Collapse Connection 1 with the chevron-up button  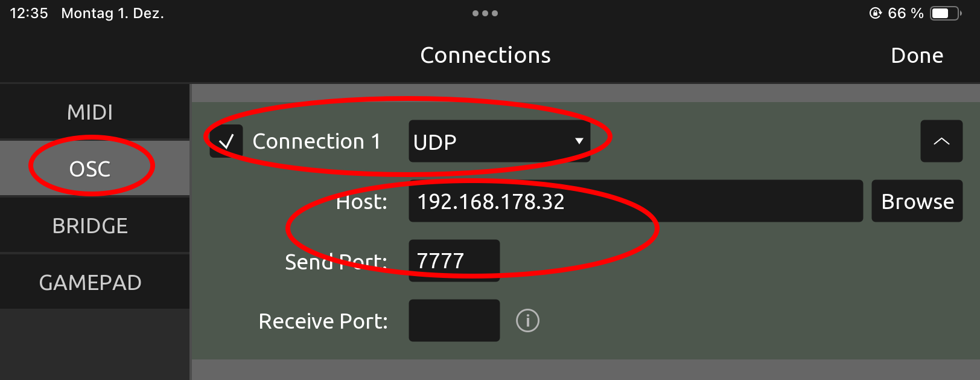[941, 141]
